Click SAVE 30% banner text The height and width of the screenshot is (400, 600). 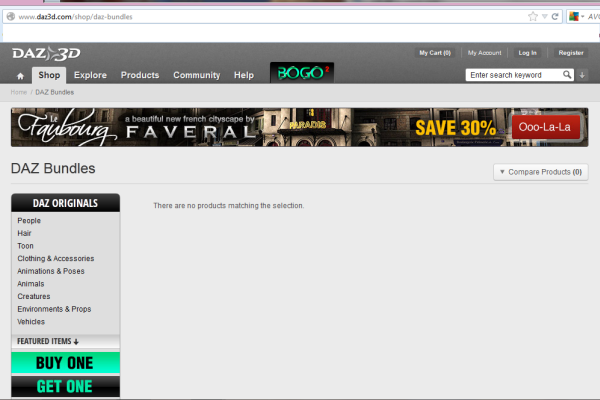(x=455, y=128)
